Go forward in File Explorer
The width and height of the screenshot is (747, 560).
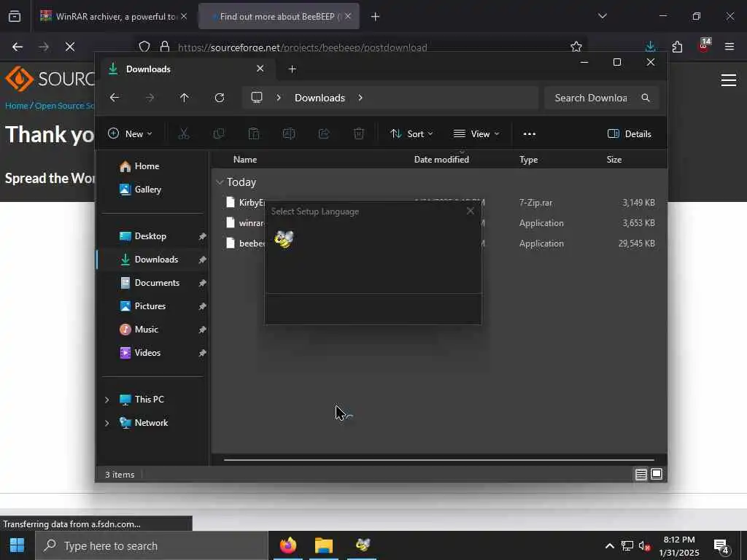click(x=150, y=98)
